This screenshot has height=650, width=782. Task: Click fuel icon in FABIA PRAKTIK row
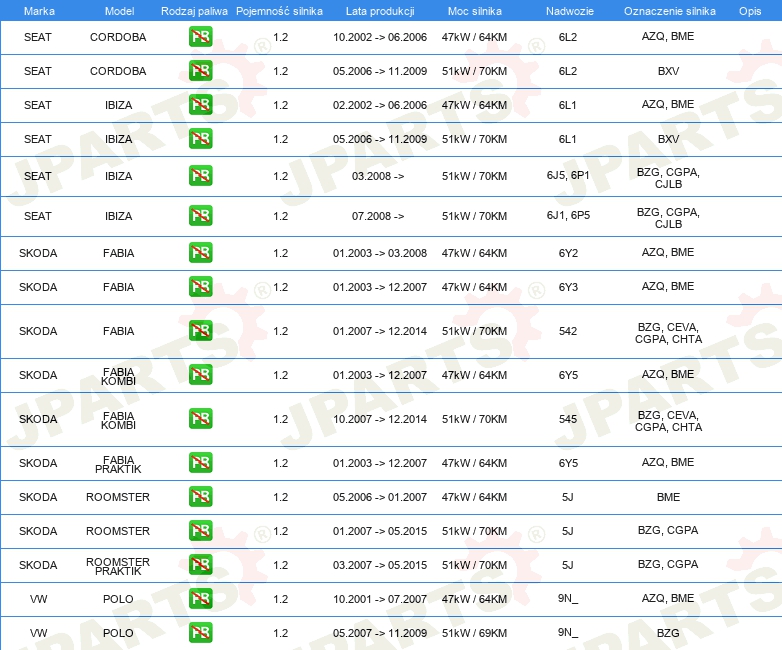click(200, 462)
